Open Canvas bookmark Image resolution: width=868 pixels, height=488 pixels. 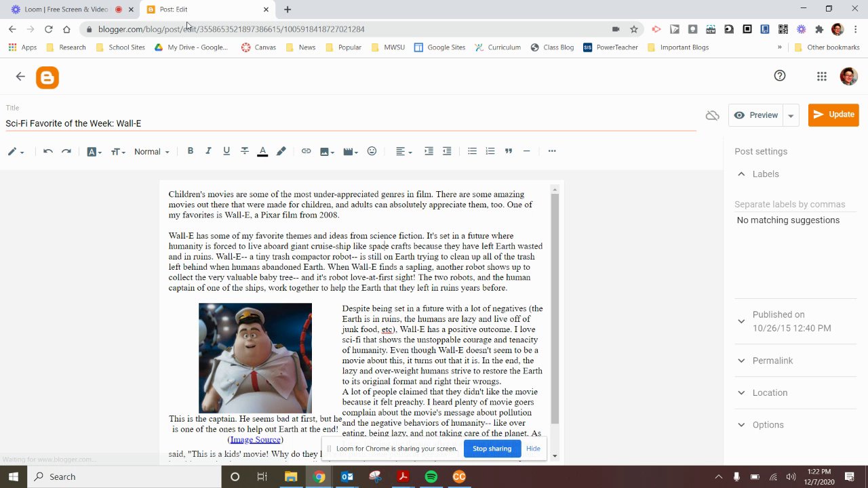pyautogui.click(x=258, y=47)
